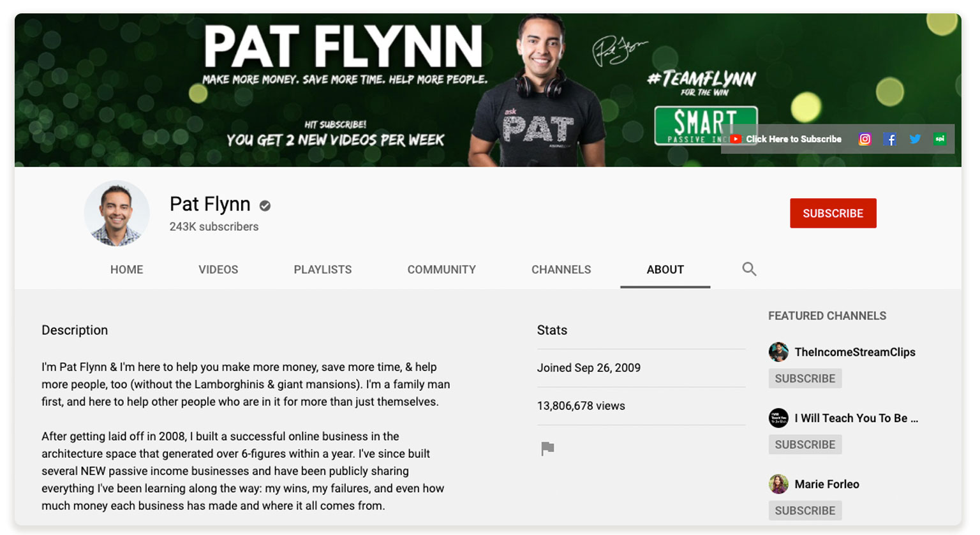Click the Description heading
This screenshot has height=535, width=980.
click(x=75, y=330)
